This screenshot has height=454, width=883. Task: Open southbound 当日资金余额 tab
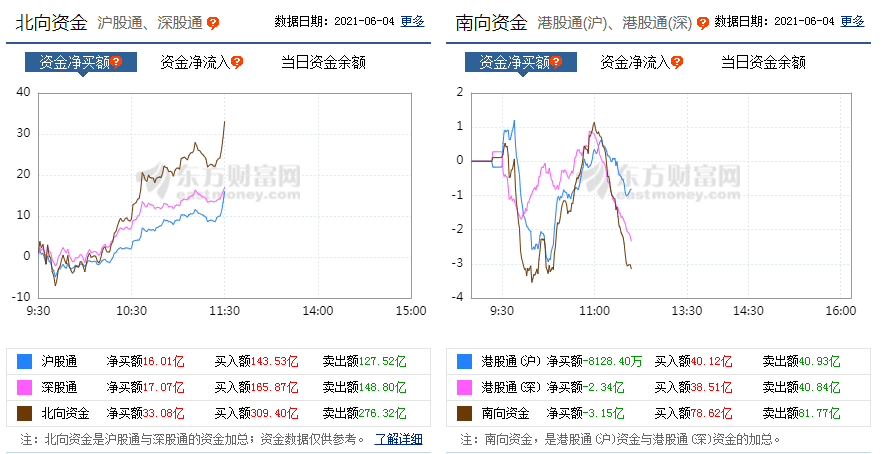pos(763,62)
